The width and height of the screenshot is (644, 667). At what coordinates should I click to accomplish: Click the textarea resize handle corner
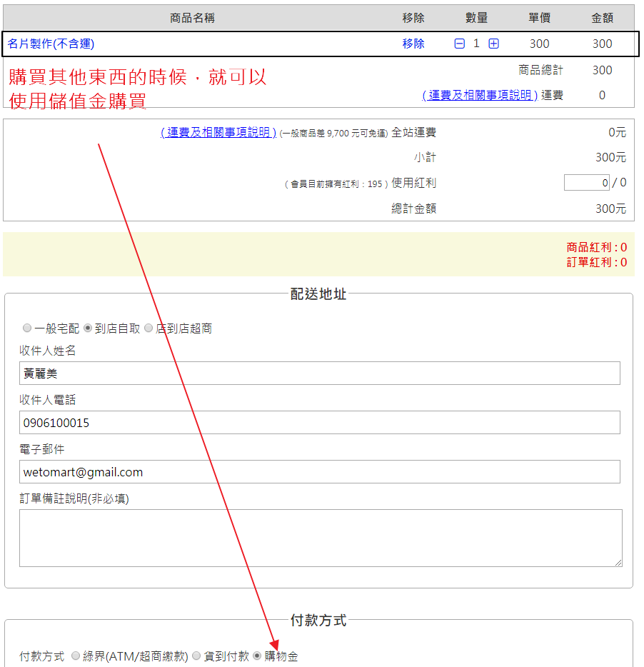pos(618,562)
